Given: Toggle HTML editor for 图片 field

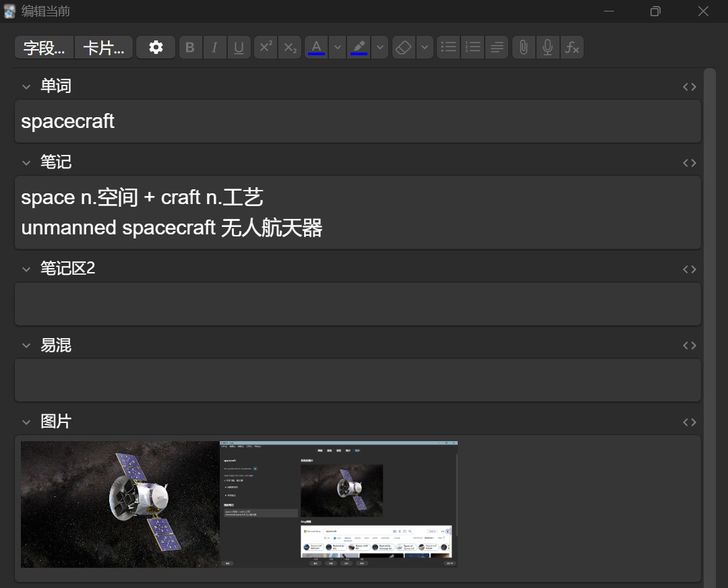Looking at the screenshot, I should [689, 422].
